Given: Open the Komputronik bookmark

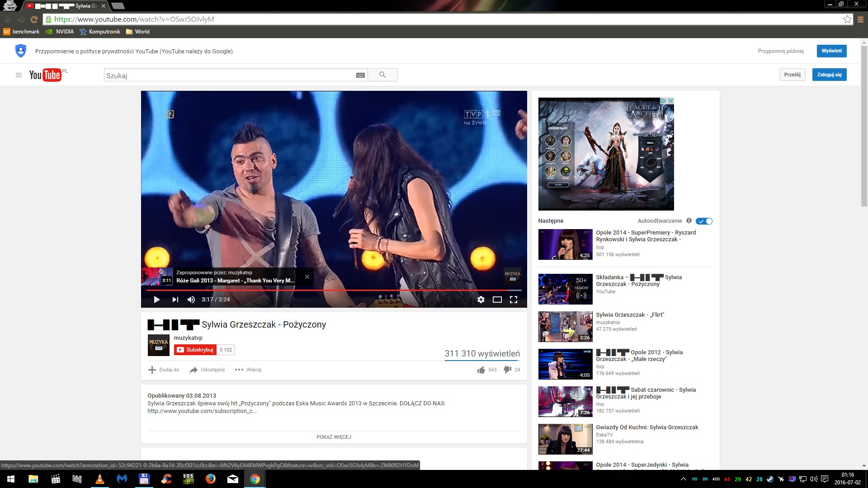Looking at the screenshot, I should click(100, 32).
